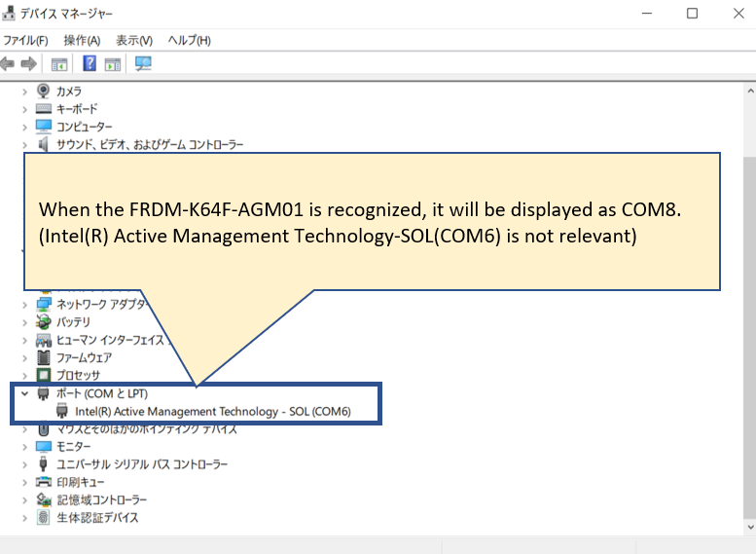This screenshot has width=756, height=554.
Task: Select the 生体認証デバイス tree row
Action: coord(98,518)
